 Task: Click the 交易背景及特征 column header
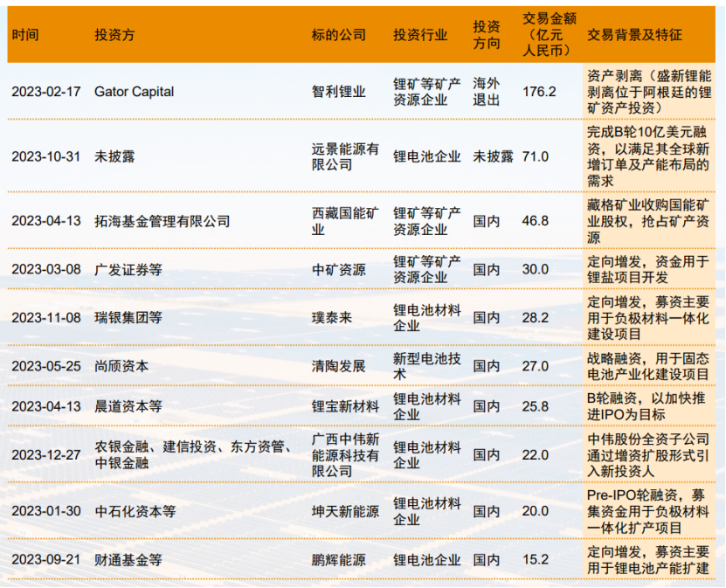point(634,36)
